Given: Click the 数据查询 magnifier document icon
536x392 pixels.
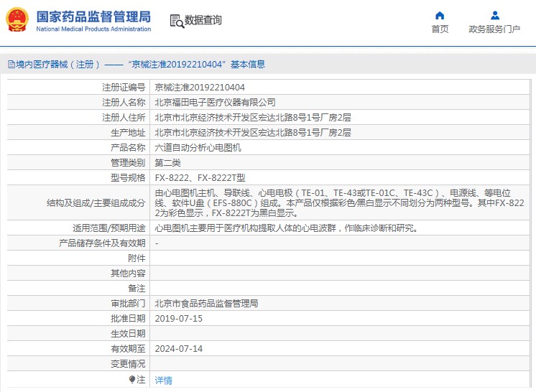Looking at the screenshot, I should point(176,21).
